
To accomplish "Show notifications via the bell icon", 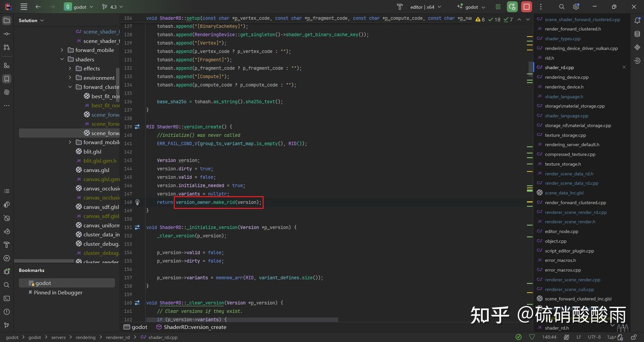I will pos(638,20).
